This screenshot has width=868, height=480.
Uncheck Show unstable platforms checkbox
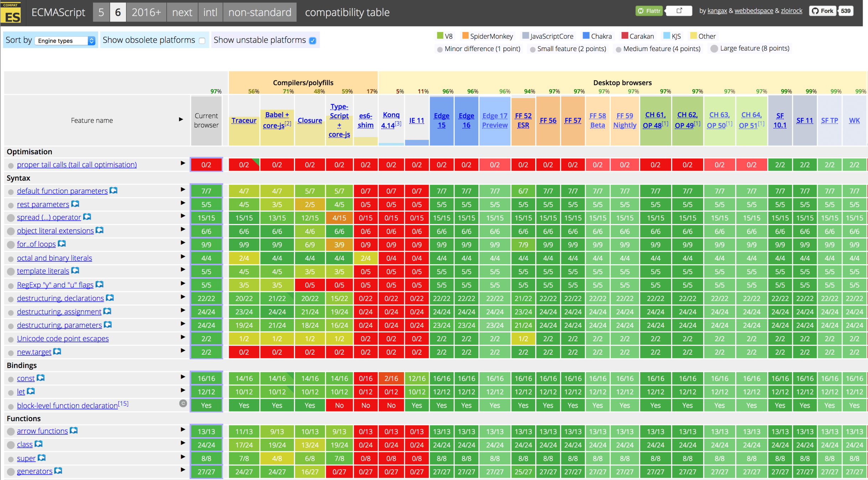click(x=312, y=41)
